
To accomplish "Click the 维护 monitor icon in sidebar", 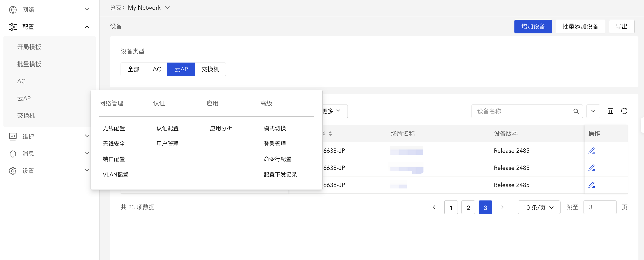I will 13,136.
